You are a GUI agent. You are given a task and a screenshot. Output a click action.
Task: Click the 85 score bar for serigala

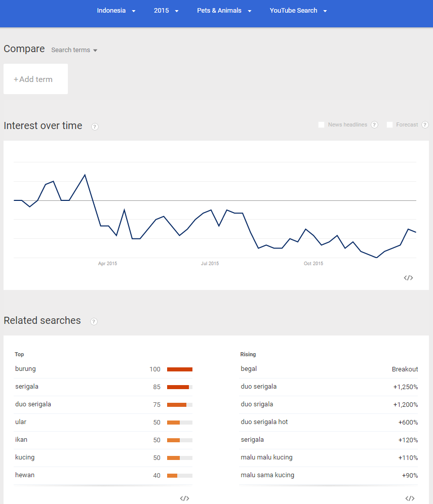tap(179, 387)
